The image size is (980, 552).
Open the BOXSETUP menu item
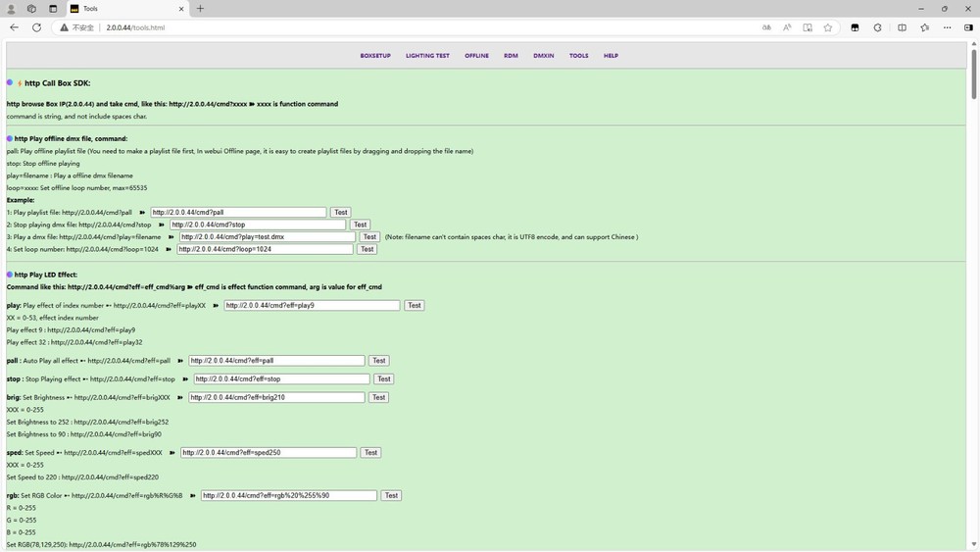click(x=375, y=56)
